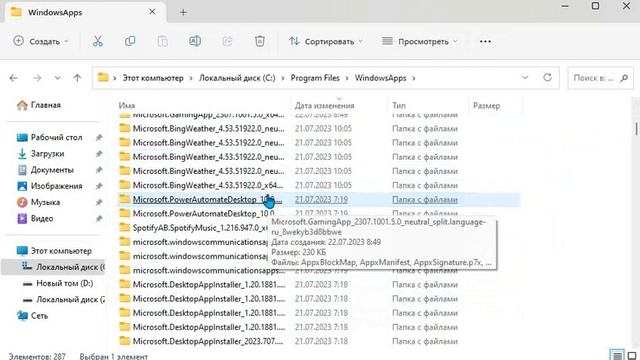Screen dimensions: 640x360
Task: Click the Share icon in toolbar
Action: pos(227,41)
